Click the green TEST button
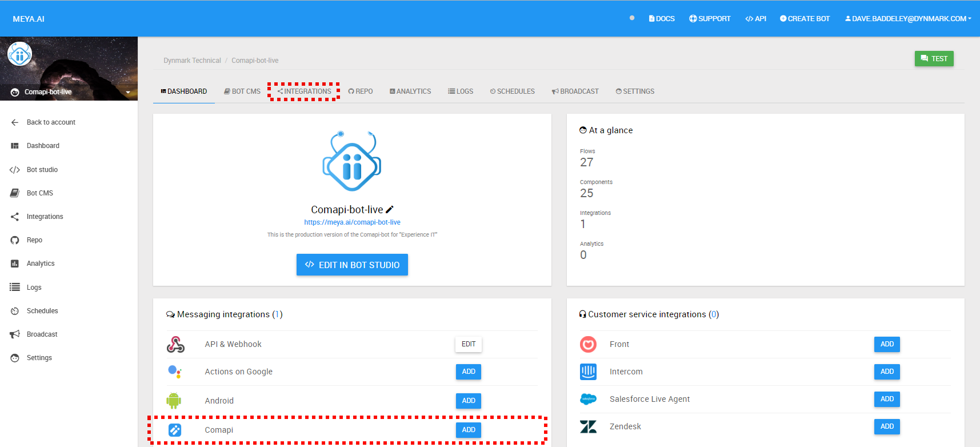This screenshot has height=447, width=980. tap(934, 59)
